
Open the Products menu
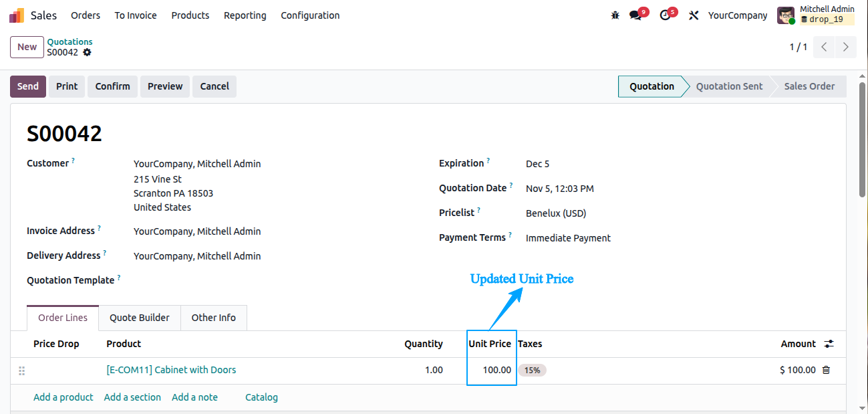point(190,15)
